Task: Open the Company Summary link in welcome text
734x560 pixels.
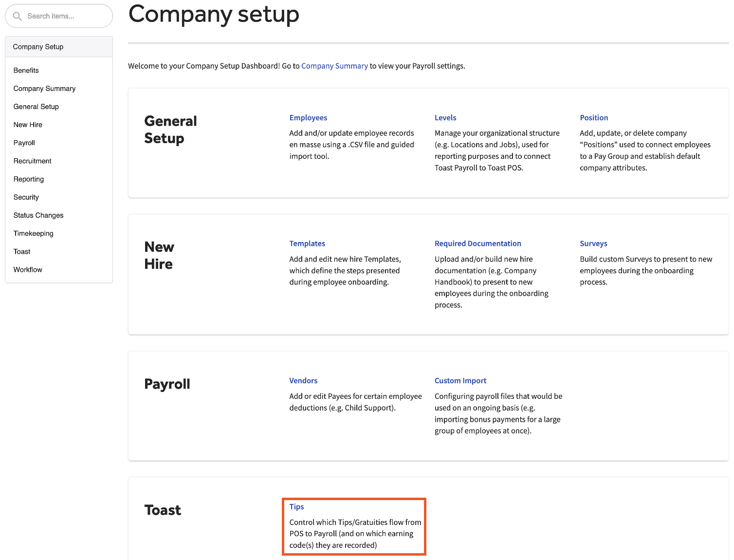Action: tap(334, 66)
